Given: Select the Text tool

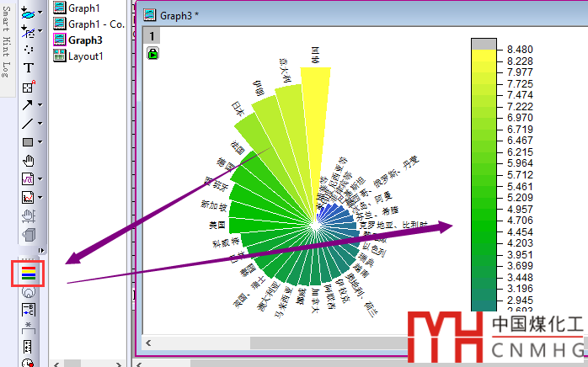Looking at the screenshot, I should coord(29,67).
